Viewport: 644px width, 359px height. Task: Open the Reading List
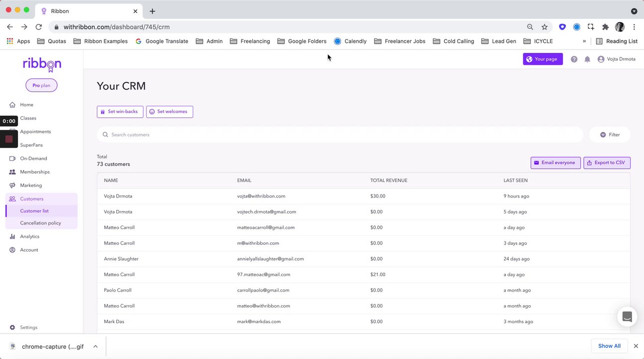(x=617, y=41)
